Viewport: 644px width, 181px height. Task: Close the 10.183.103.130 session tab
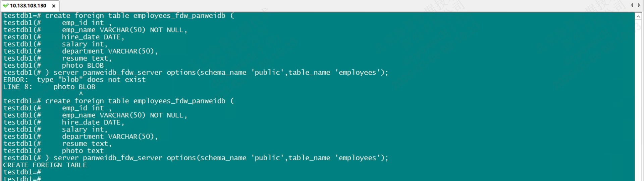click(54, 6)
